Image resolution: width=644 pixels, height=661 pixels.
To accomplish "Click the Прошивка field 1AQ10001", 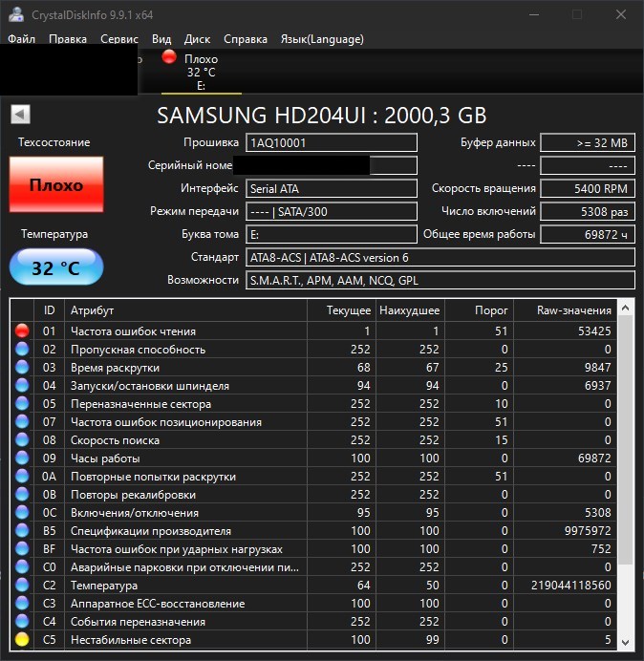I will point(332,142).
